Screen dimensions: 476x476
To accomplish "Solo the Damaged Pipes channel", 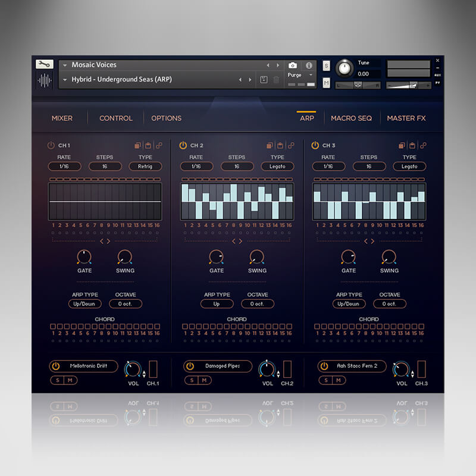I will pyautogui.click(x=190, y=380).
